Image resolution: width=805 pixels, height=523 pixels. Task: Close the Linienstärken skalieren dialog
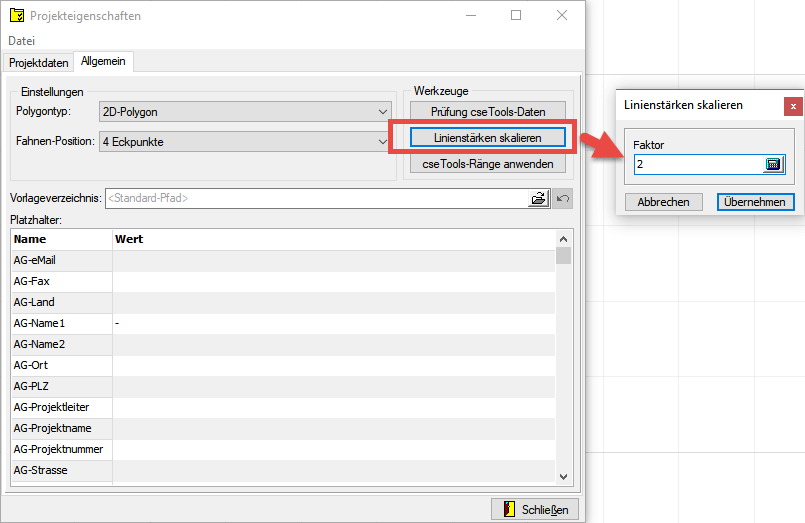792,105
